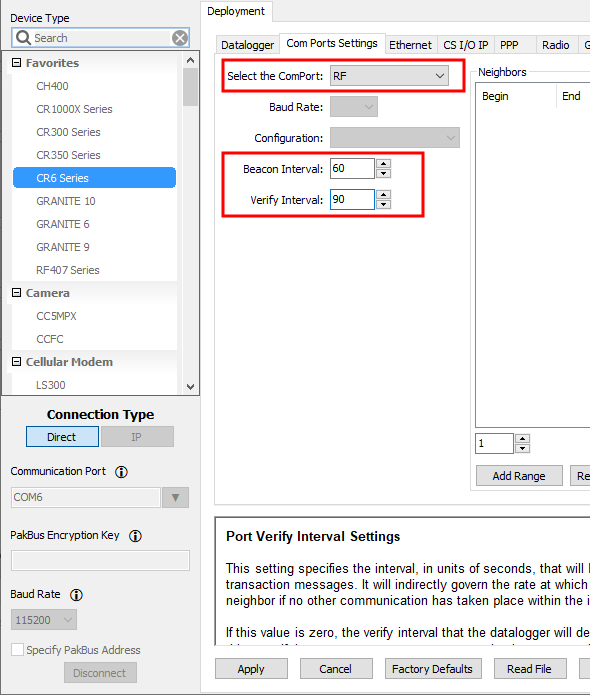Click the search magnifier icon
The height and width of the screenshot is (695, 590).
(23, 38)
